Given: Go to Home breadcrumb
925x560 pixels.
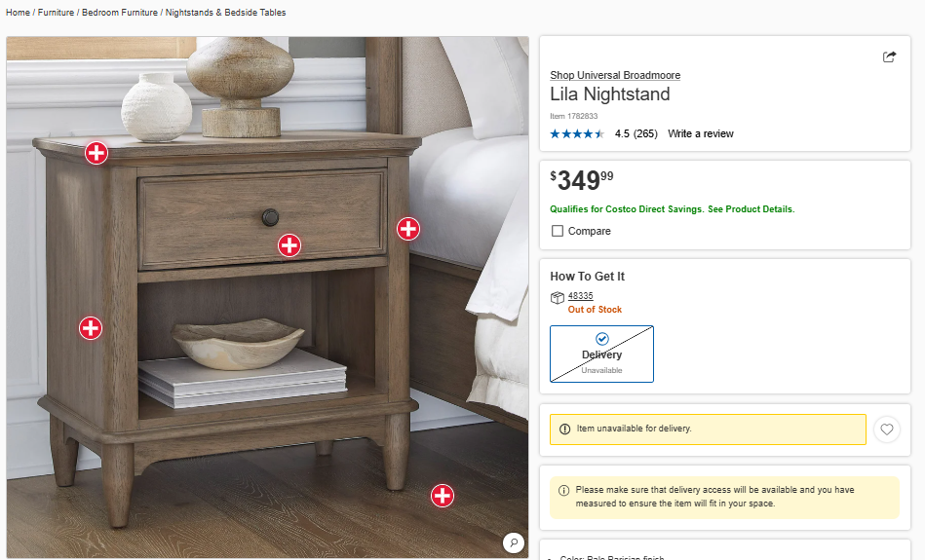Looking at the screenshot, I should tap(18, 13).
